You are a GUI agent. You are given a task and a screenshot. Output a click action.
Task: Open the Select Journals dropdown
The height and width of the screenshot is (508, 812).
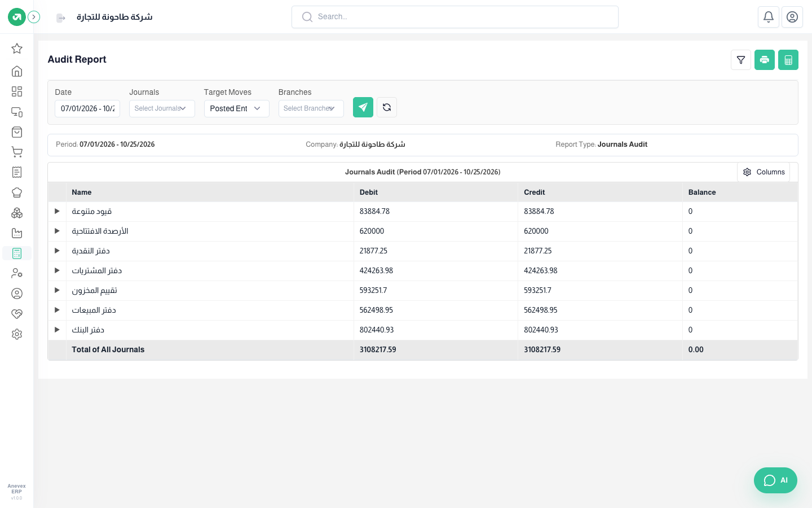[x=162, y=108]
